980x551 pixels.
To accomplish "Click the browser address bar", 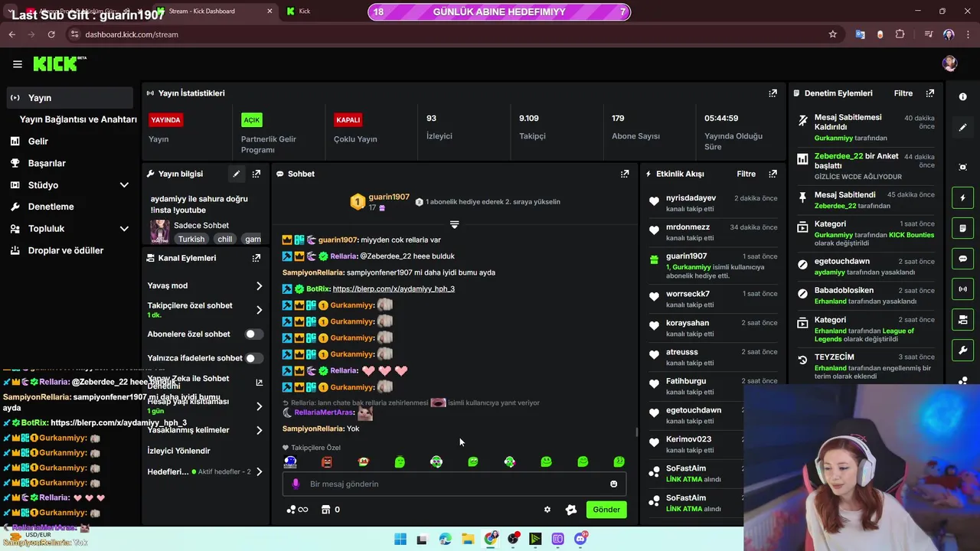I will 452,34.
